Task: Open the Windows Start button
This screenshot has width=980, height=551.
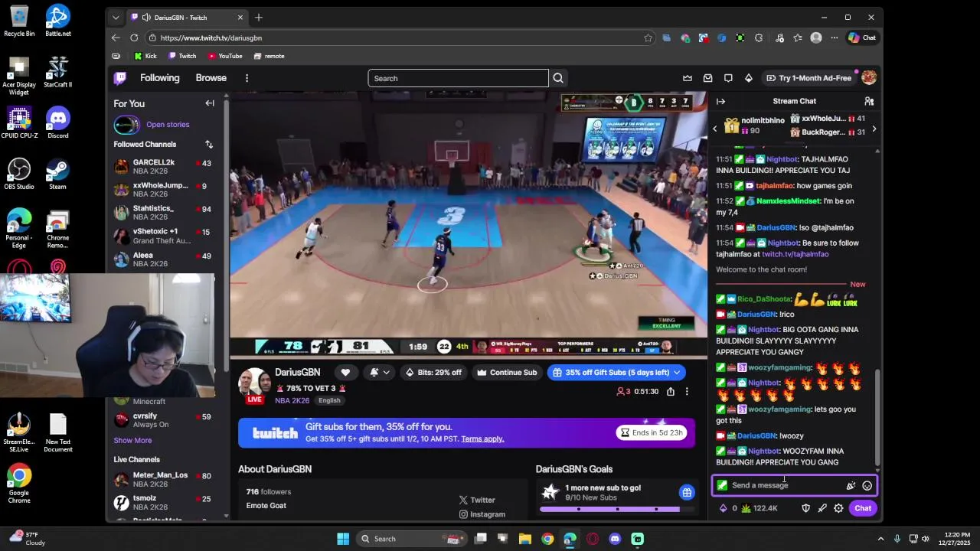Action: click(343, 539)
